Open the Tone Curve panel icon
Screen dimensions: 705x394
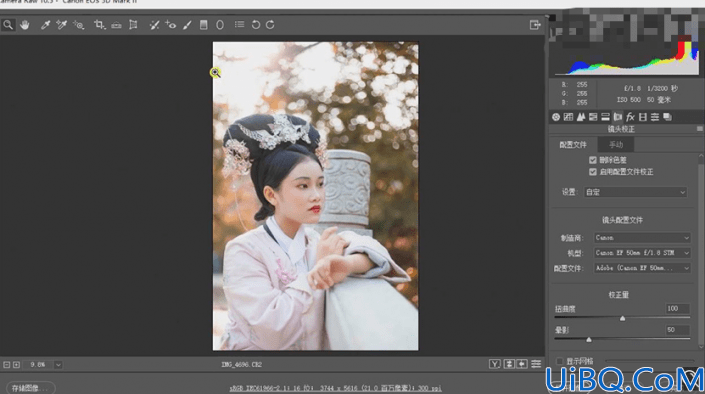568,117
